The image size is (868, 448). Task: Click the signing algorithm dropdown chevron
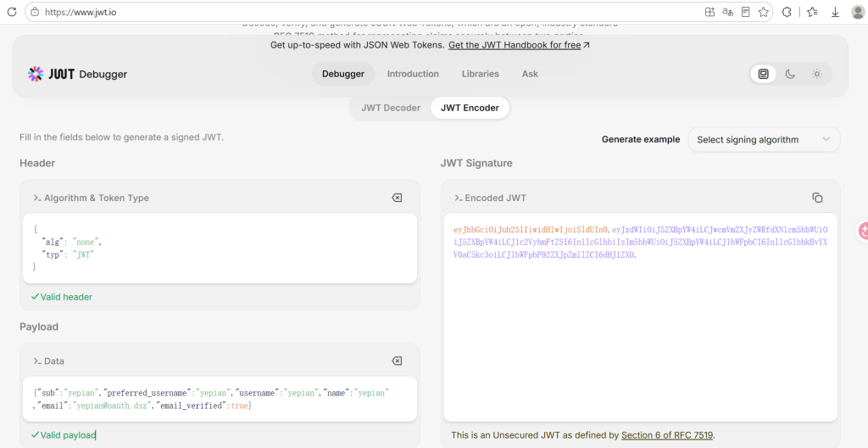coord(826,139)
